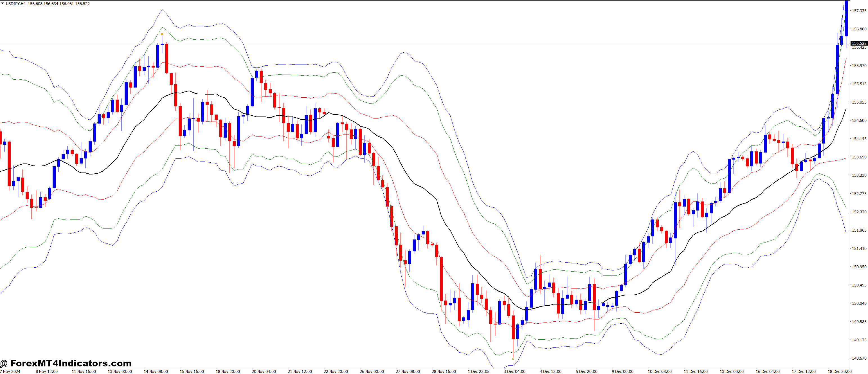The width and height of the screenshot is (868, 374).
Task: Click the green circle marker at the December low
Action: pos(513,359)
